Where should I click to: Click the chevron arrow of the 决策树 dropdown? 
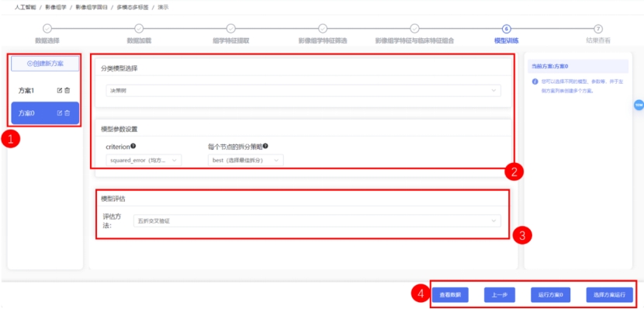(x=494, y=91)
